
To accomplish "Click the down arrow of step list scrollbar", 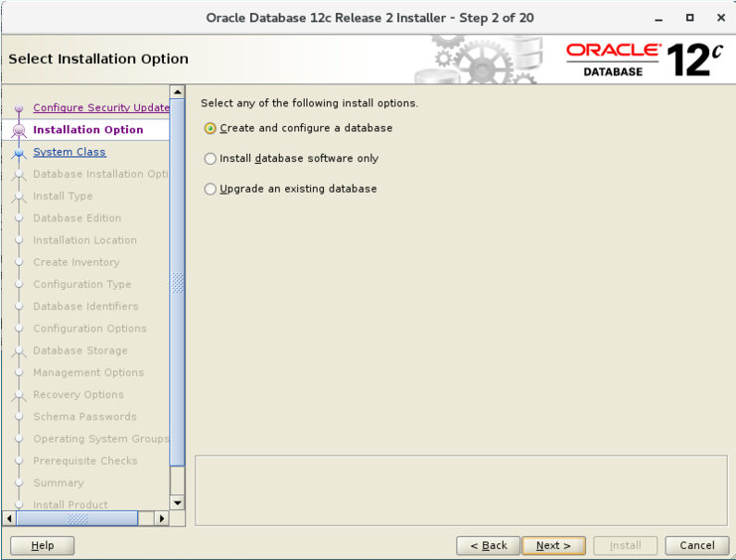I will pos(178,502).
